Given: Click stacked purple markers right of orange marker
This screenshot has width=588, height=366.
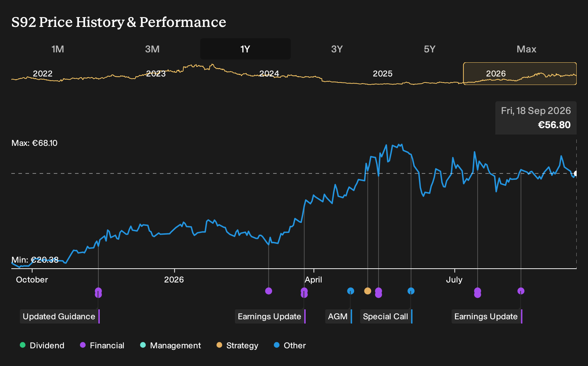Looking at the screenshot, I should click(x=379, y=293).
